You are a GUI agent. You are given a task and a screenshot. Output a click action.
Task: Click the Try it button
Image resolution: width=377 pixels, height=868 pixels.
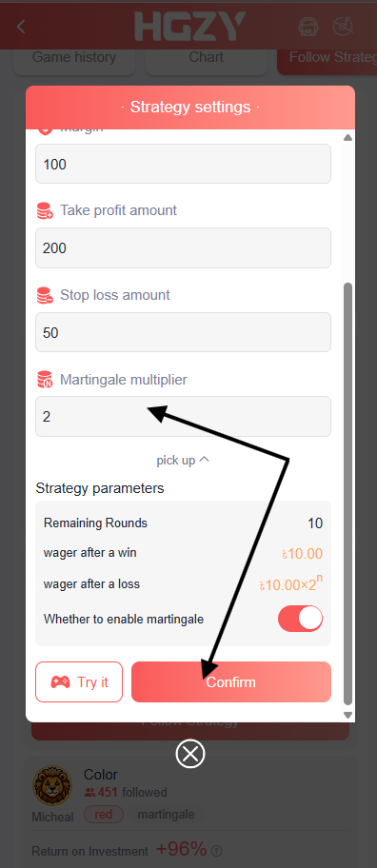click(x=79, y=682)
